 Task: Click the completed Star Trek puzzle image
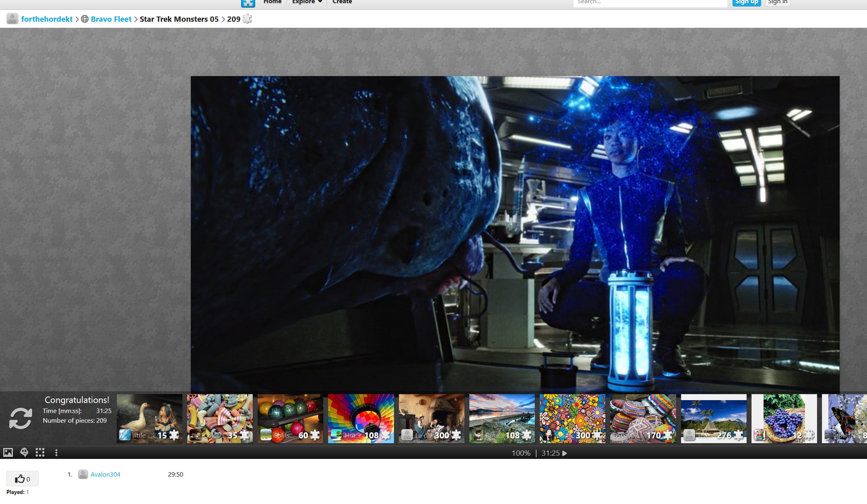[515, 233]
